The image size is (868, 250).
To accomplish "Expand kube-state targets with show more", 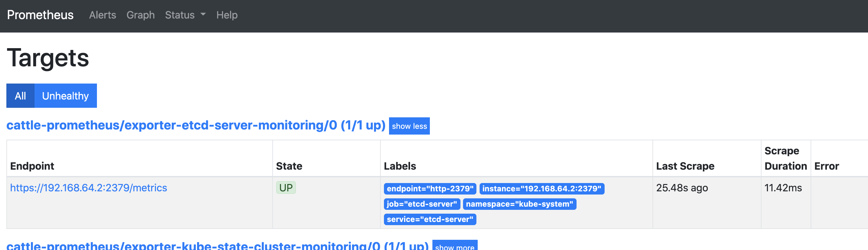I will pyautogui.click(x=454, y=246).
